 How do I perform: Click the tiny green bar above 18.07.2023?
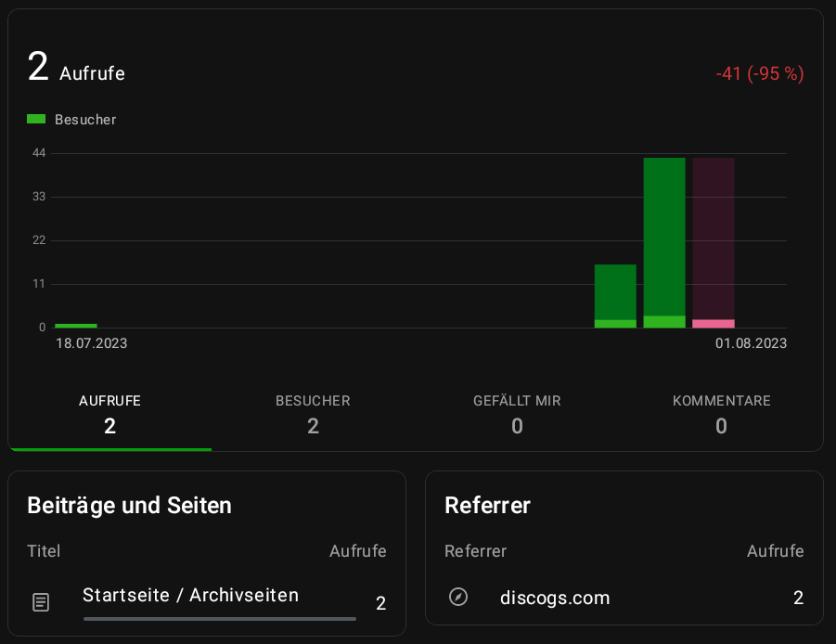point(76,325)
